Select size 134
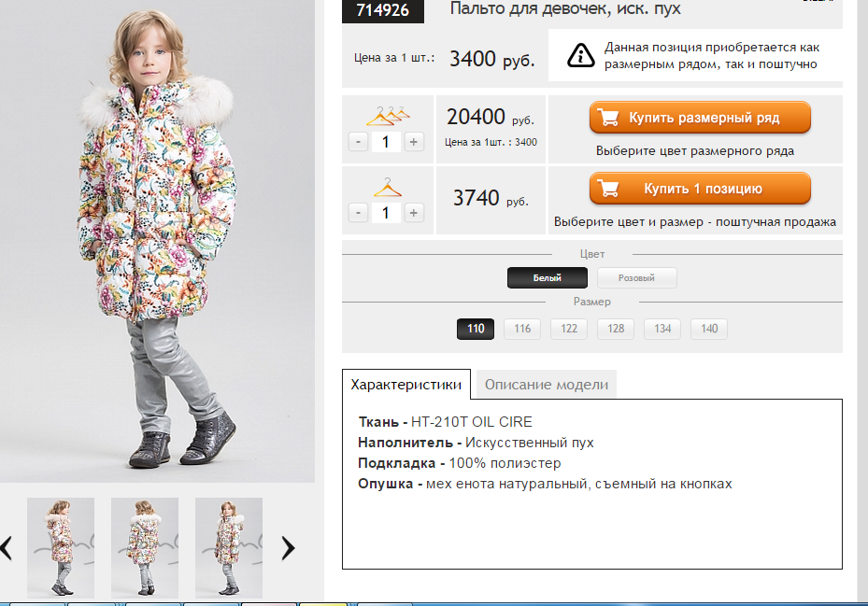 (662, 329)
